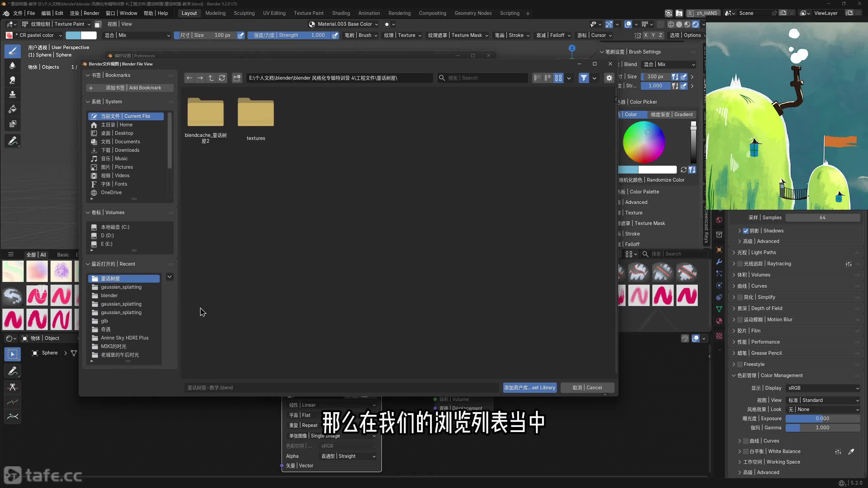Select Downloads in System list

[x=126, y=150]
